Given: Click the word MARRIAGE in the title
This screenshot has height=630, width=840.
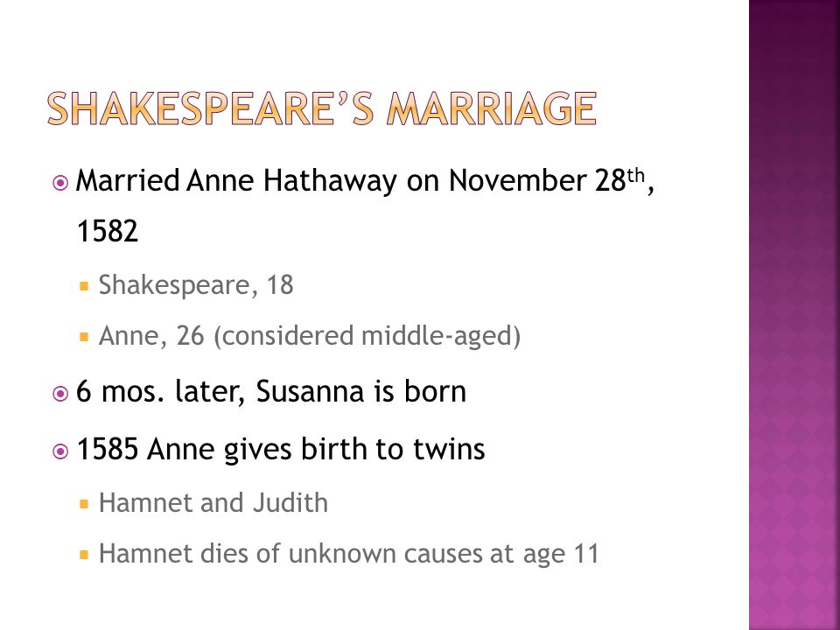Looking at the screenshot, I should [x=491, y=108].
